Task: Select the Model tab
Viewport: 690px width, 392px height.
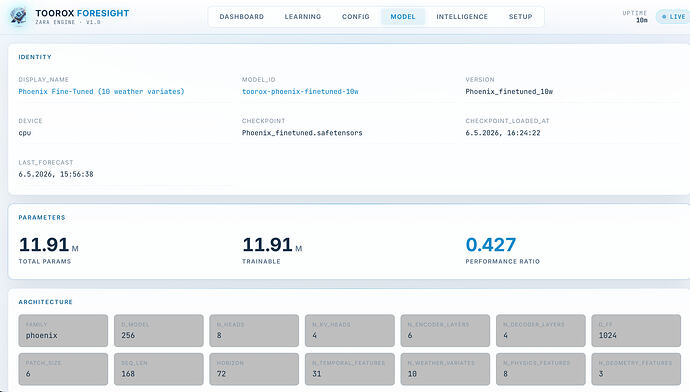Action: click(403, 17)
